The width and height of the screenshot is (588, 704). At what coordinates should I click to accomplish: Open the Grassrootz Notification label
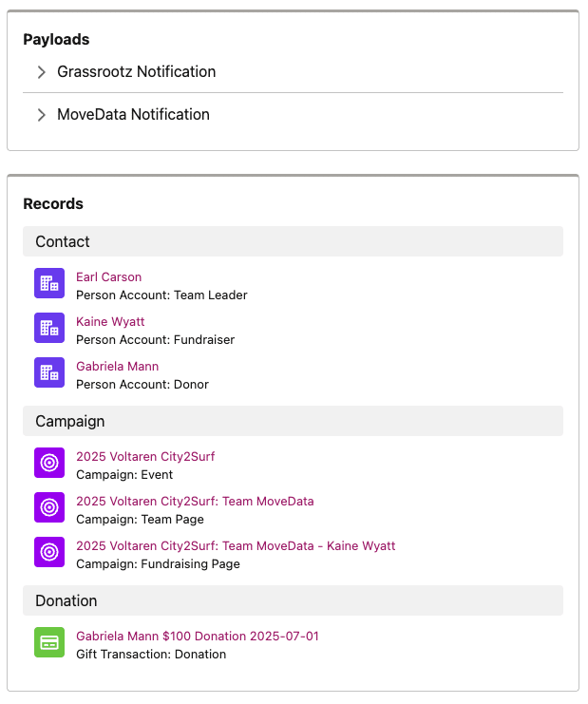(137, 72)
